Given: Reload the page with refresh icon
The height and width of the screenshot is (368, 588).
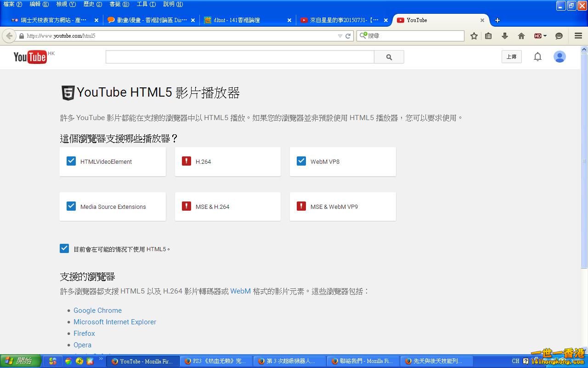Looking at the screenshot, I should pos(348,36).
